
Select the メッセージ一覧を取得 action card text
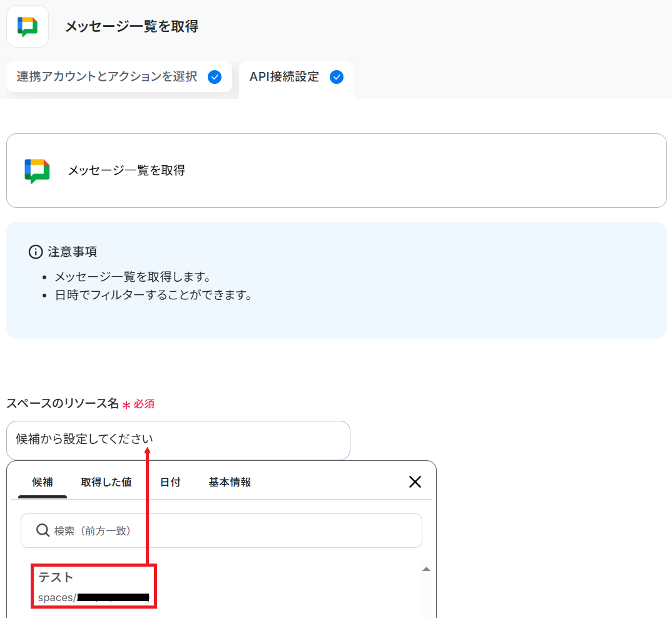[x=126, y=170]
